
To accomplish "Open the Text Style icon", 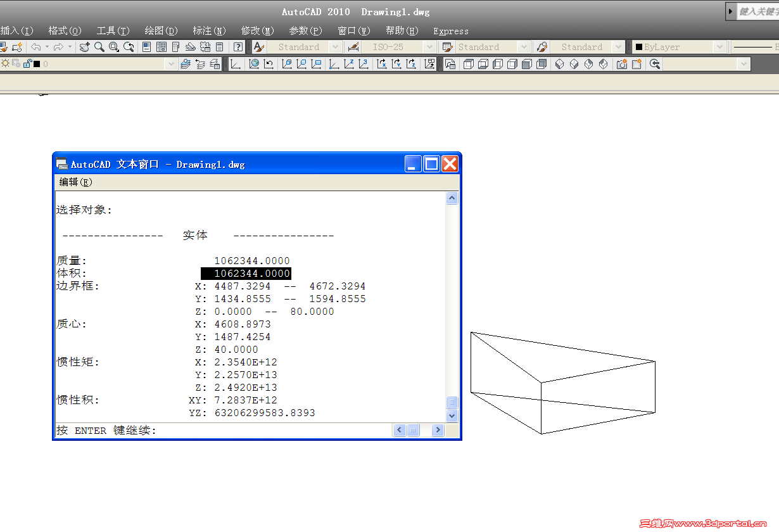I will click(258, 47).
